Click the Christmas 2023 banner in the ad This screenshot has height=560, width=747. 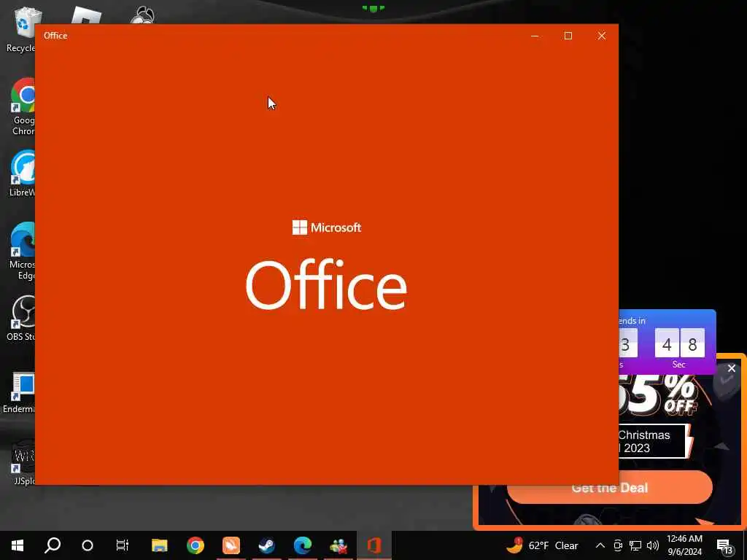[653, 441]
